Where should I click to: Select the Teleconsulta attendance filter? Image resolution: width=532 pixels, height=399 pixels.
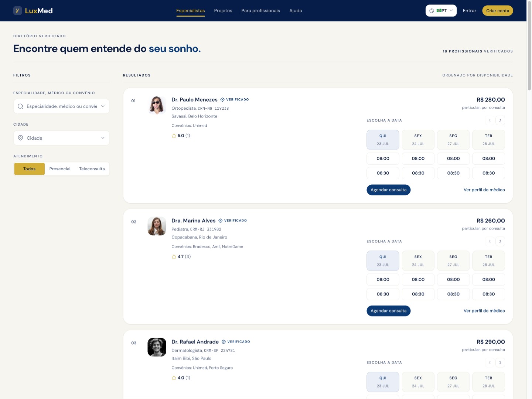92,169
